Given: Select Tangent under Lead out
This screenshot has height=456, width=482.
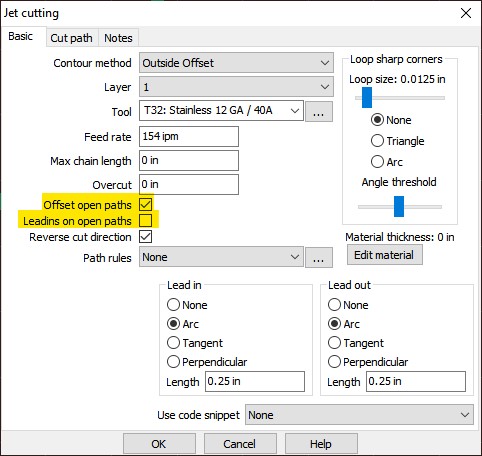Looking at the screenshot, I should 356,343.
